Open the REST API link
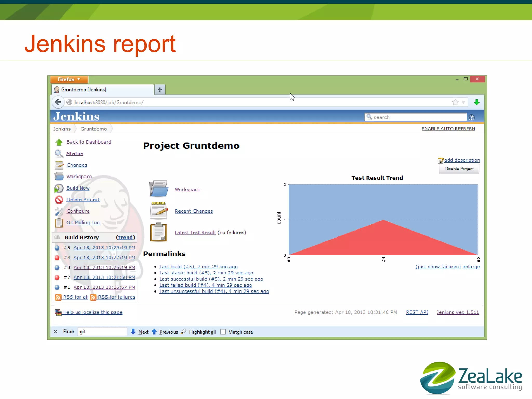Viewport: 532px width, 399px height. (x=417, y=312)
